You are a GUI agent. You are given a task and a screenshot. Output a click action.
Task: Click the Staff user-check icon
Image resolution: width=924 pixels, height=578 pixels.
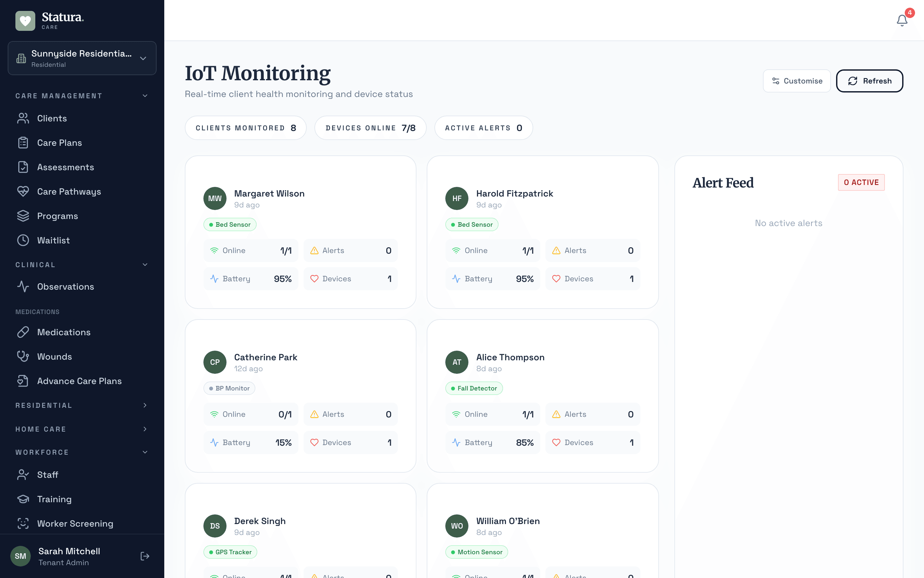pyautogui.click(x=23, y=475)
